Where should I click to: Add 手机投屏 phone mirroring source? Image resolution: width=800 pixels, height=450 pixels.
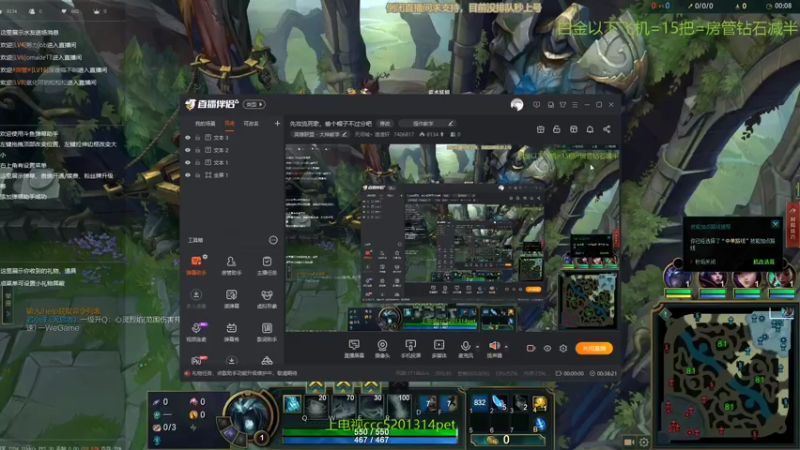410,349
